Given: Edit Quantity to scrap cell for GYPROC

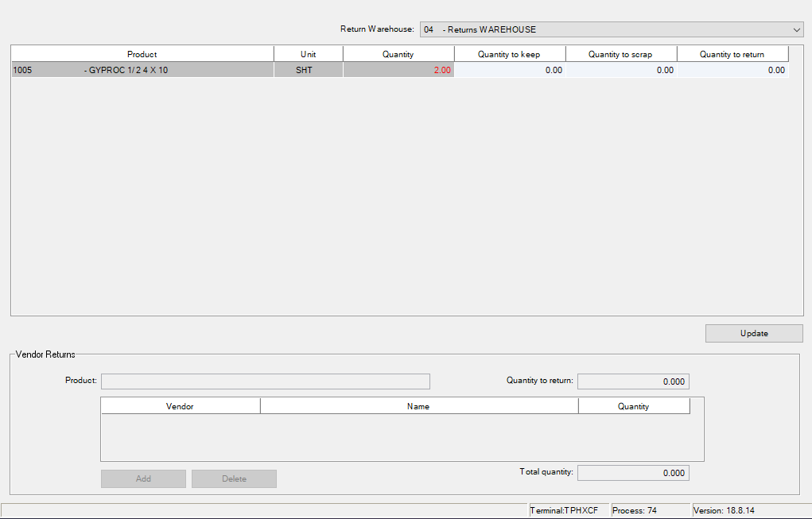Looking at the screenshot, I should tap(621, 70).
